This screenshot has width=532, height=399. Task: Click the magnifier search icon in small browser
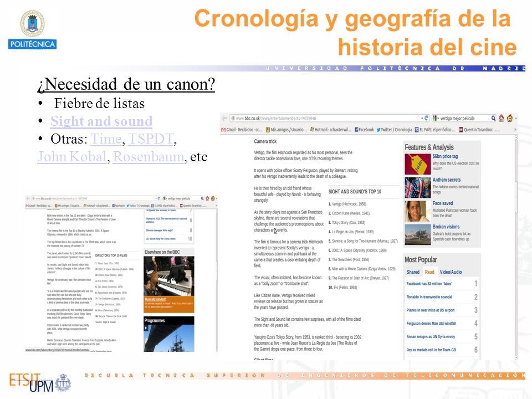point(202,198)
